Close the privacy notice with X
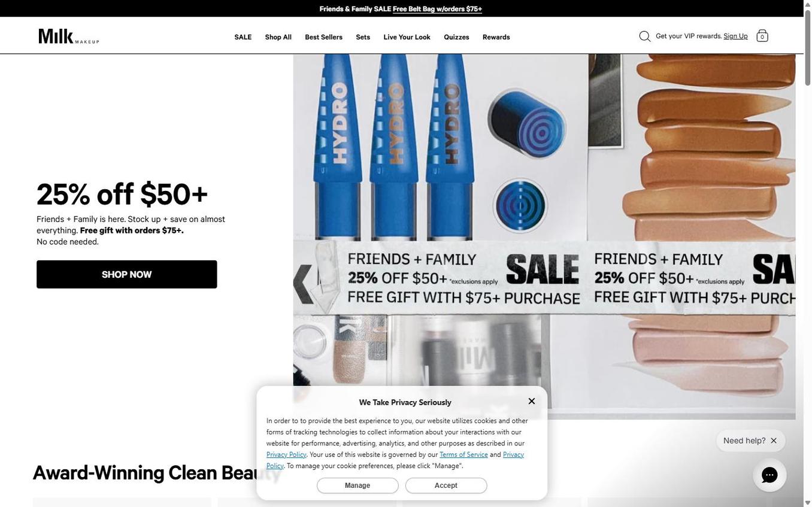Image resolution: width=812 pixels, height=507 pixels. [531, 401]
